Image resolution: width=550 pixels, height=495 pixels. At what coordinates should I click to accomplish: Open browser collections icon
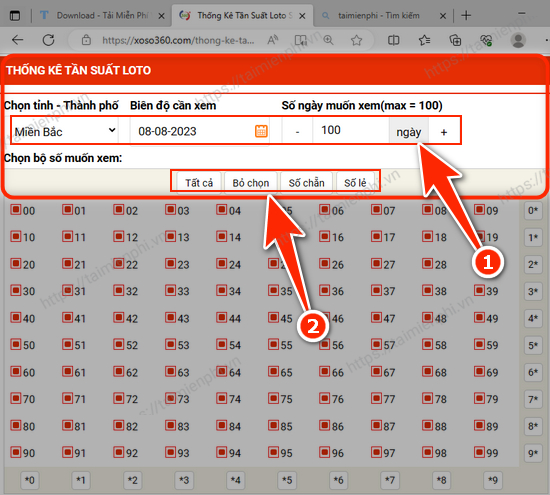(x=455, y=40)
